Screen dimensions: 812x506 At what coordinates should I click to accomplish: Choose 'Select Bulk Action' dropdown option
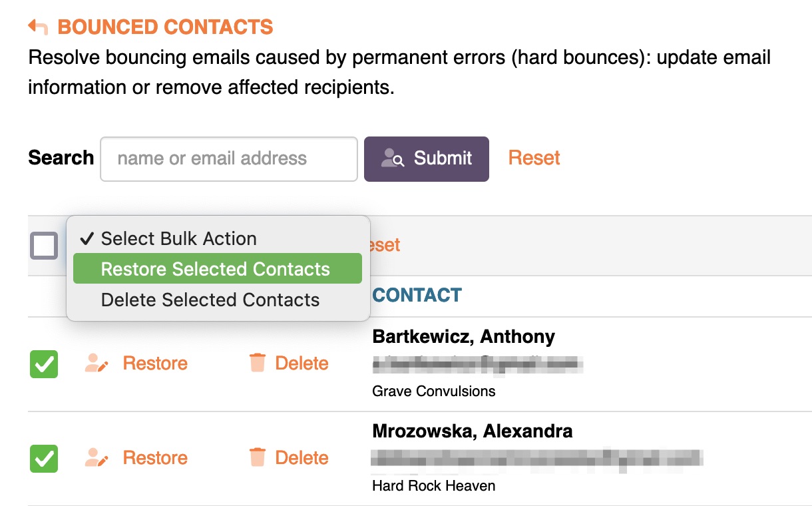click(x=178, y=239)
